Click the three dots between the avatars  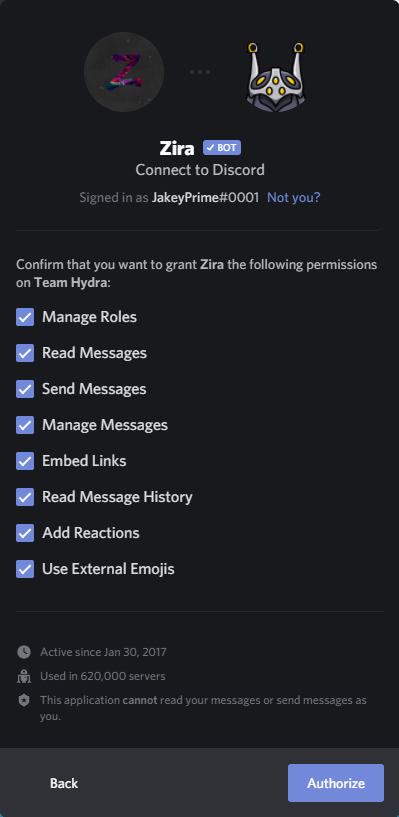coord(200,72)
